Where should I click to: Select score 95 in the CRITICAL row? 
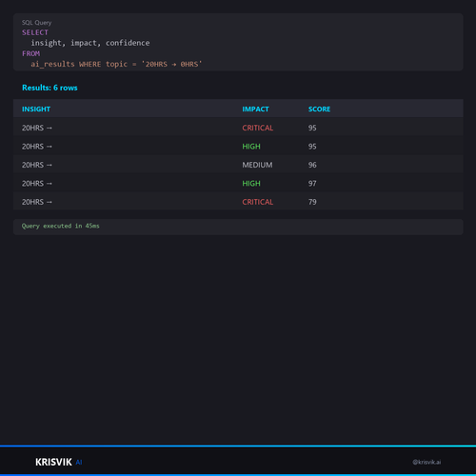click(x=312, y=128)
